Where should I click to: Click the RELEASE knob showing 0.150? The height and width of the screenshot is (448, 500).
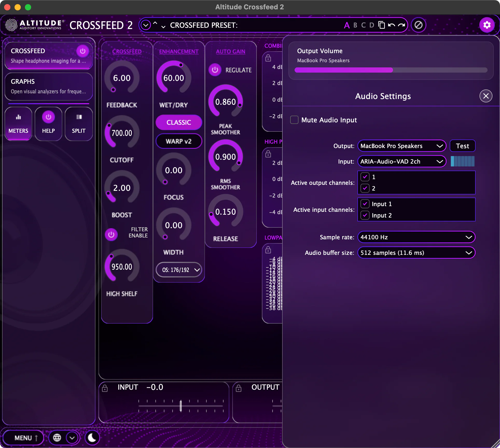225,212
